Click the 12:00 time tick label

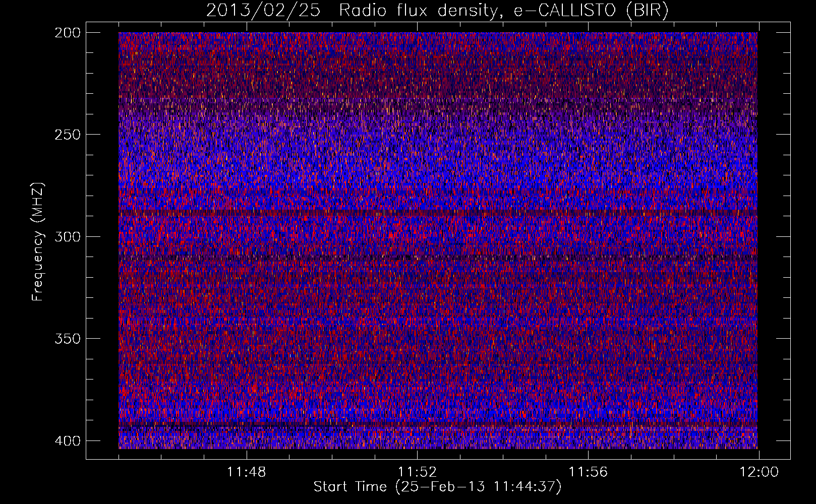coord(759,472)
